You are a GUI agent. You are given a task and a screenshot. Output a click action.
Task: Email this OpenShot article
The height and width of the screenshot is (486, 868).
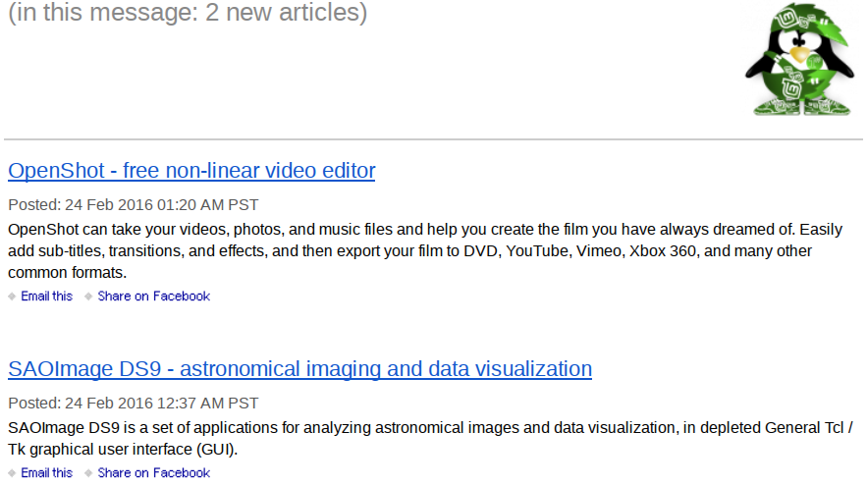[46, 297]
